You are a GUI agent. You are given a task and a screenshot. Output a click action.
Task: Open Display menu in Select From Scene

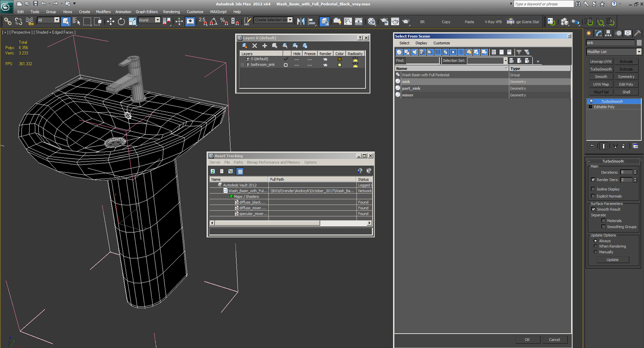(x=421, y=43)
